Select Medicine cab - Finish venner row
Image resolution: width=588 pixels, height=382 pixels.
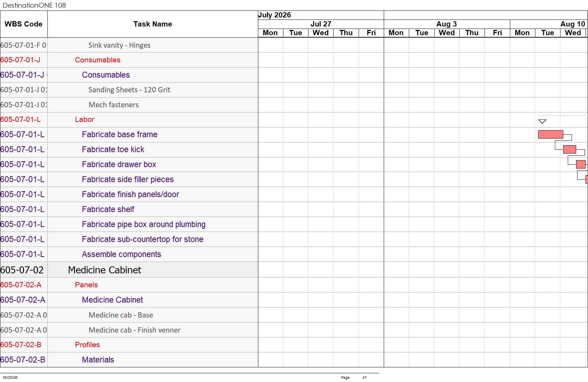(129, 330)
